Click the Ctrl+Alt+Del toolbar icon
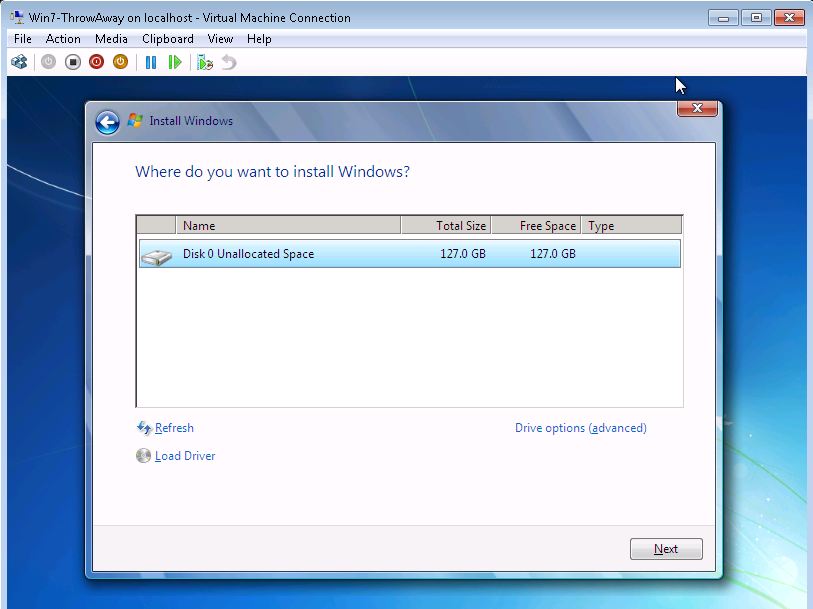Screen dimensions: 813x609 (x=19, y=62)
